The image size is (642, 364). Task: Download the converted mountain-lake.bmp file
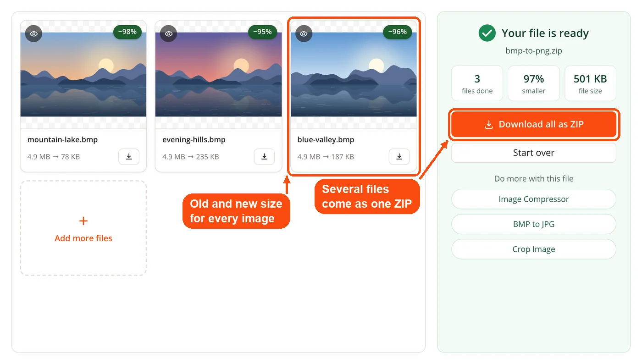point(129,157)
